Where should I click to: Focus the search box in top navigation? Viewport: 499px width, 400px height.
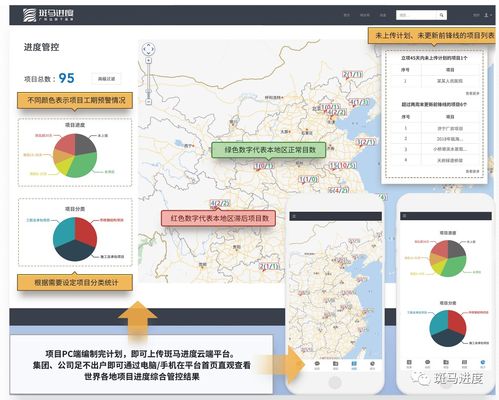[x=416, y=15]
